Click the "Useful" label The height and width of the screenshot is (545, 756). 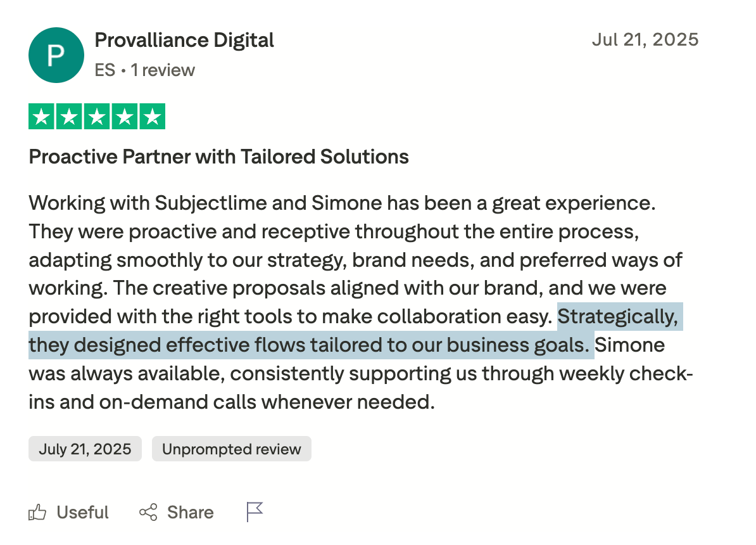(82, 513)
